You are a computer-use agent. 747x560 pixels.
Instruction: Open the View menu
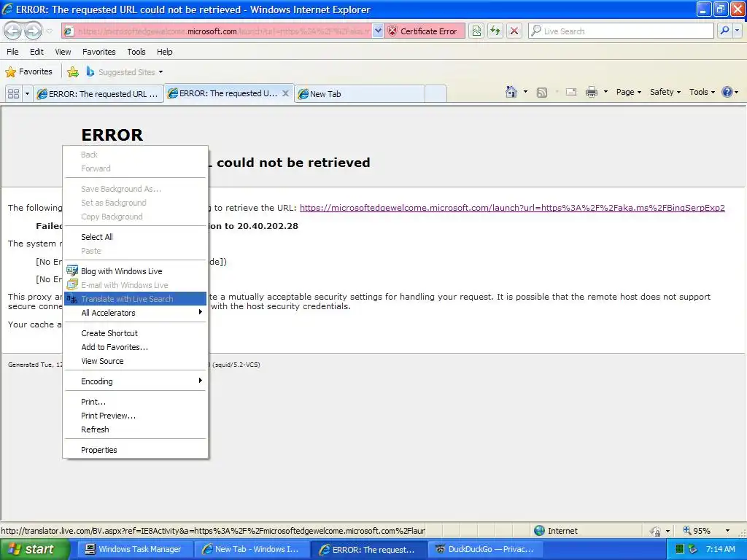63,52
